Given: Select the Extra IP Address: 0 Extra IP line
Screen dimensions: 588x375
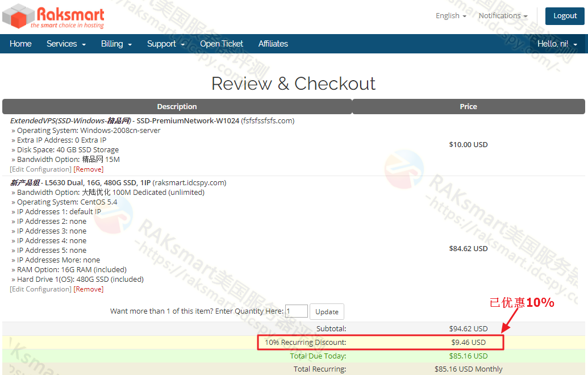Looking at the screenshot, I should (x=59, y=140).
